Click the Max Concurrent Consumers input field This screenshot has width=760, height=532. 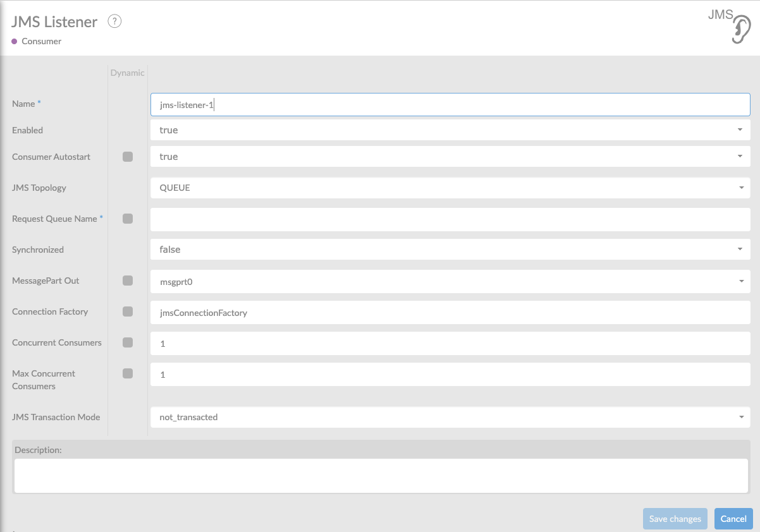pos(450,375)
